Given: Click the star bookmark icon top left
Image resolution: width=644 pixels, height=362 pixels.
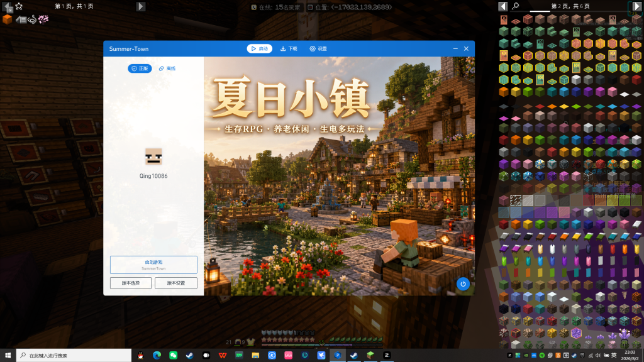Looking at the screenshot, I should [19, 6].
